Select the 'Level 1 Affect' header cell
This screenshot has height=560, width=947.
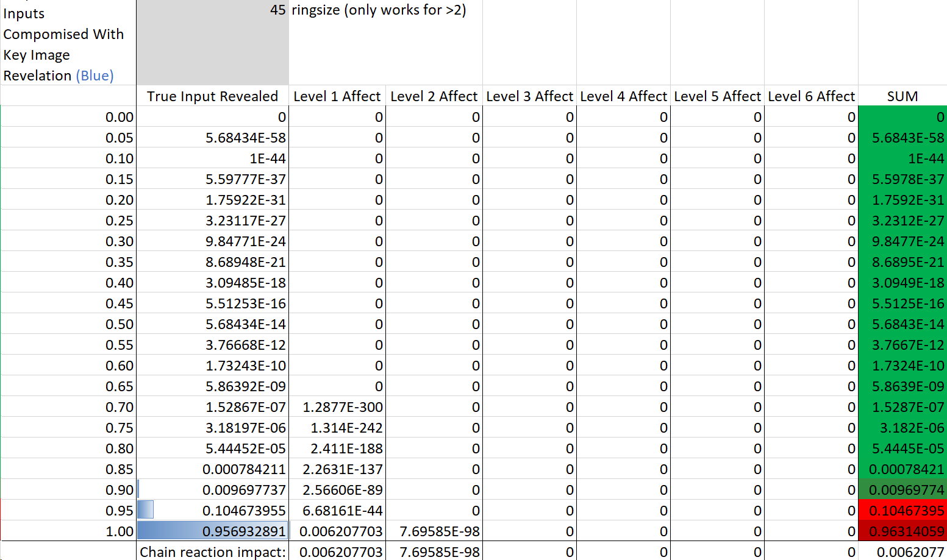tap(337, 96)
